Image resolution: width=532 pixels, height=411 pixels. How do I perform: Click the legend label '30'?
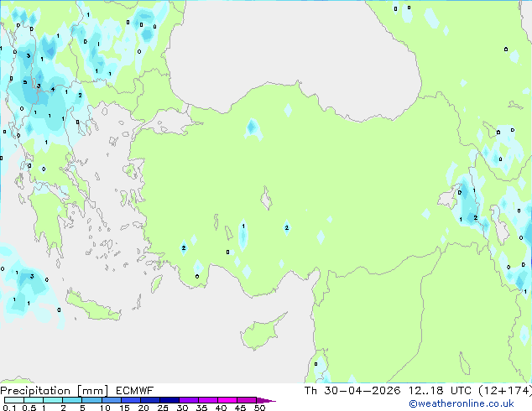(x=182, y=408)
